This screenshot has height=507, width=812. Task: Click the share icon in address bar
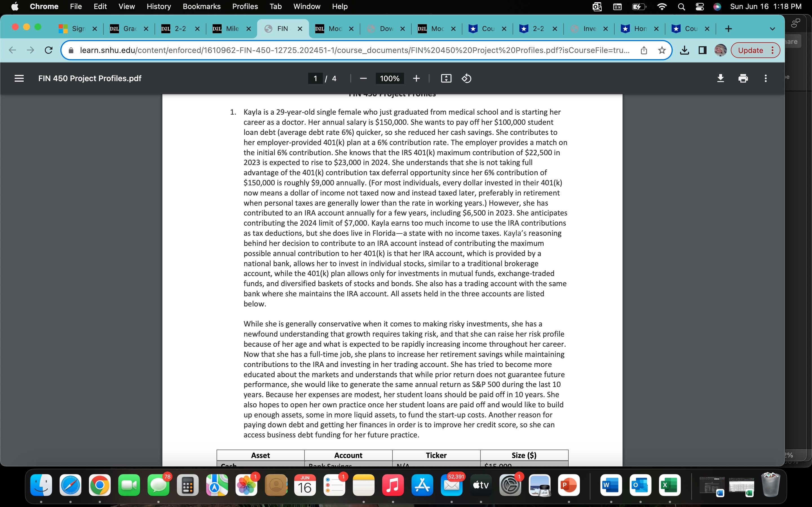point(644,50)
